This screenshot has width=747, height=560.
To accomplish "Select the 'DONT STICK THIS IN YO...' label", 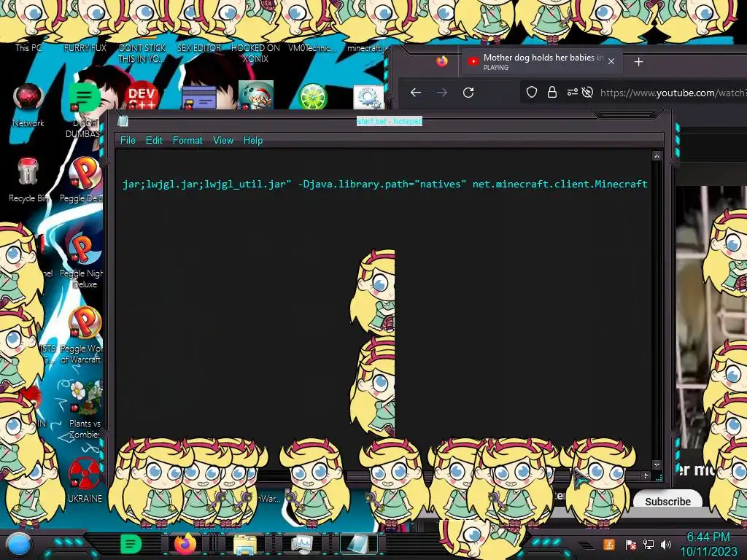I will tap(142, 53).
